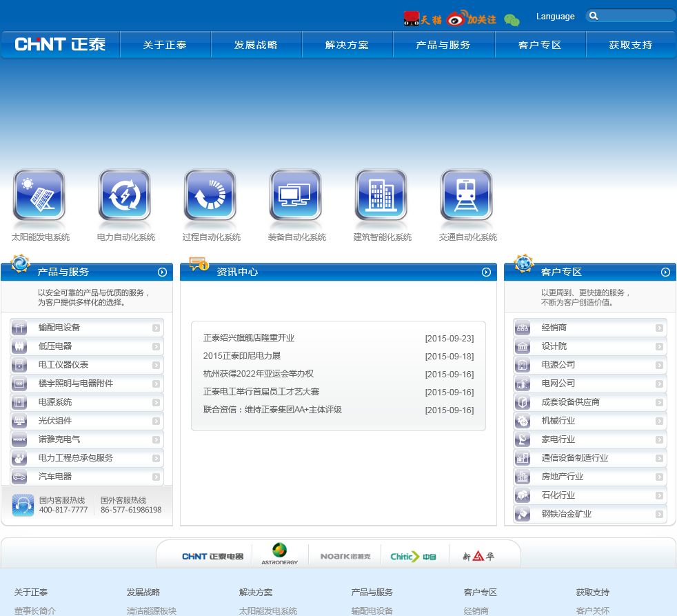Open 交通自动化系统 train icon

pyautogui.click(x=467, y=195)
